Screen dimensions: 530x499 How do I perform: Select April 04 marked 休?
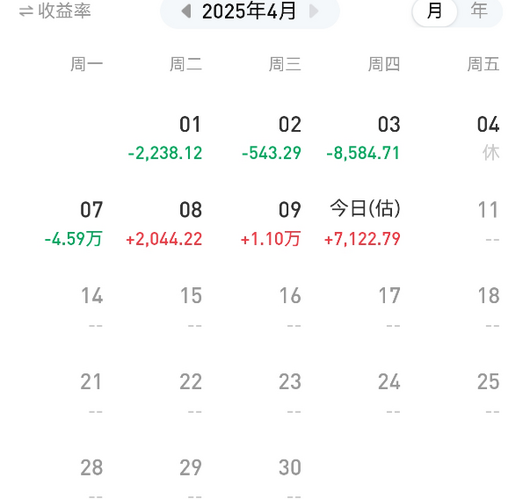(488, 138)
